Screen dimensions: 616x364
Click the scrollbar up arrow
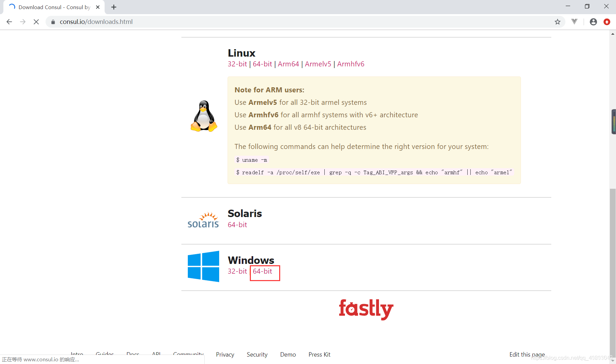pos(613,33)
